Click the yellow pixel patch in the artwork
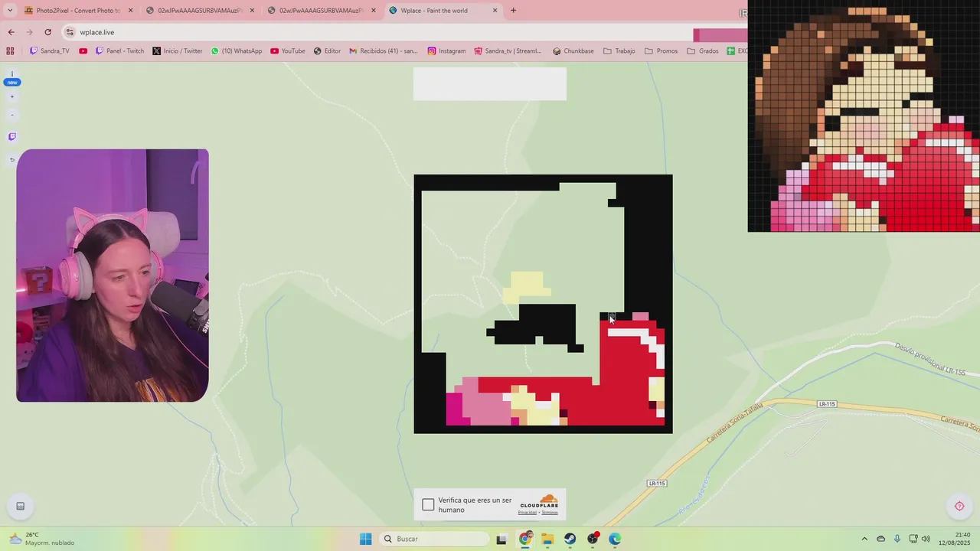Image resolution: width=980 pixels, height=551 pixels. point(527,287)
